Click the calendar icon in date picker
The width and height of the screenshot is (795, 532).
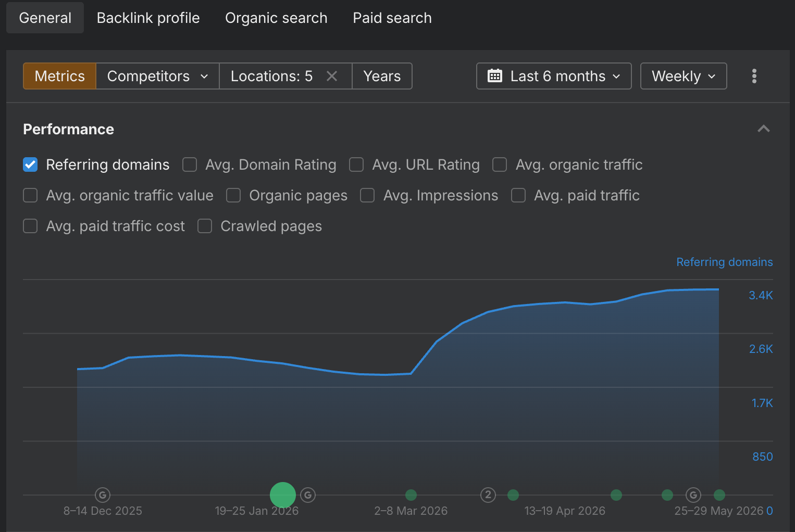(494, 76)
